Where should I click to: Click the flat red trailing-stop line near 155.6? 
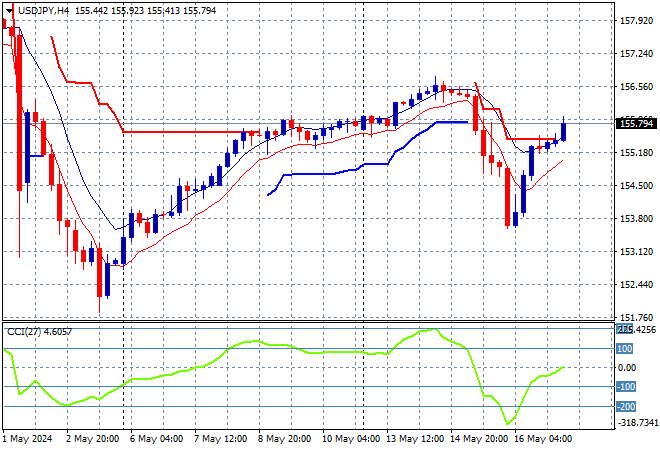(192, 132)
